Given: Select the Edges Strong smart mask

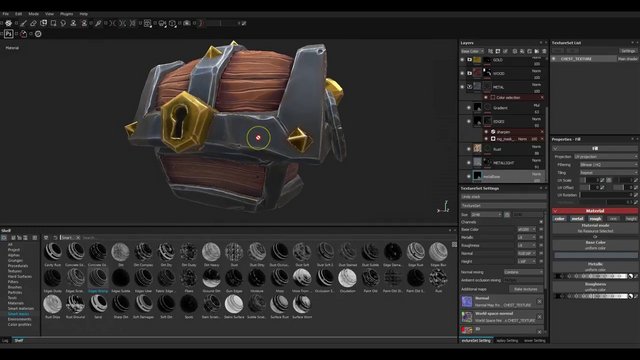Looking at the screenshot, I should point(98,279).
